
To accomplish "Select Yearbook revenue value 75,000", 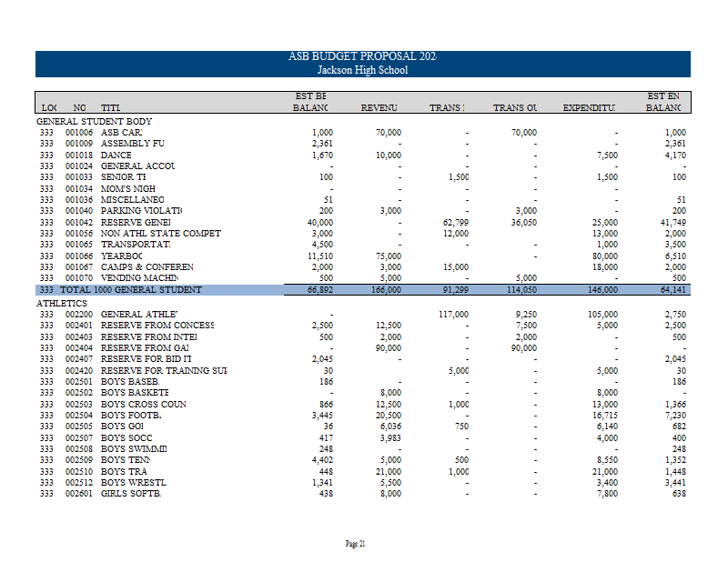I will tap(389, 256).
